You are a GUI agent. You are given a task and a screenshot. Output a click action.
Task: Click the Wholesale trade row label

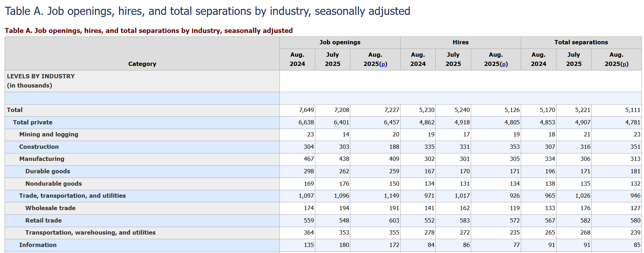pyautogui.click(x=50, y=208)
